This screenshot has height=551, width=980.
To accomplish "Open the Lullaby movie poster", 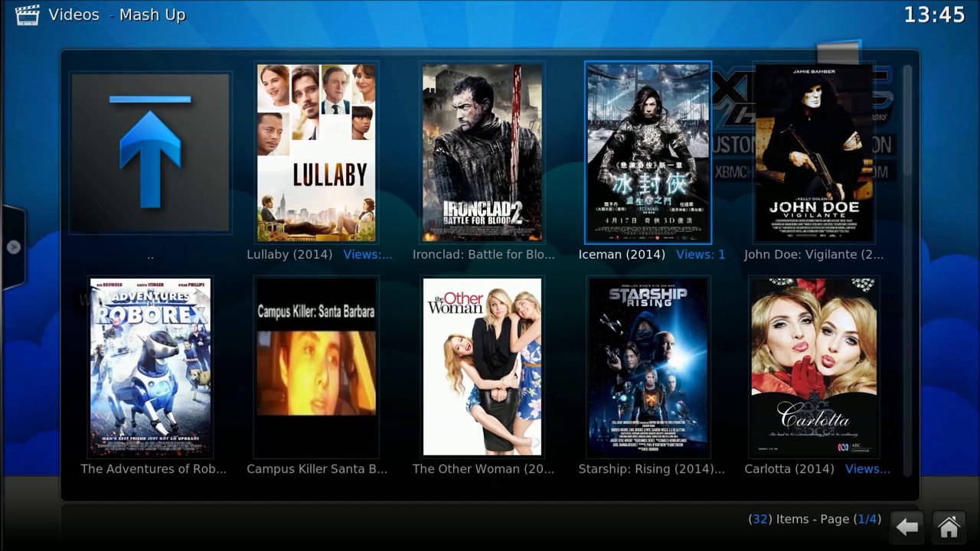I will [316, 152].
